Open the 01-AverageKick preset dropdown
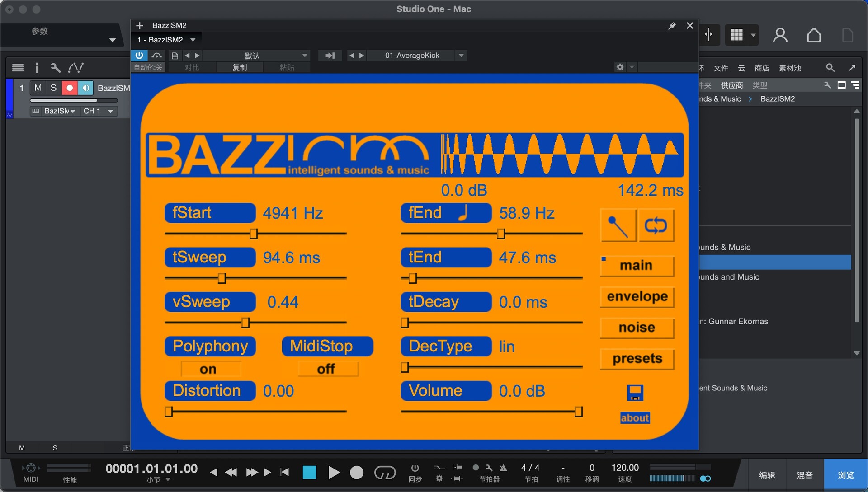Image resolution: width=868 pixels, height=492 pixels. pyautogui.click(x=461, y=55)
